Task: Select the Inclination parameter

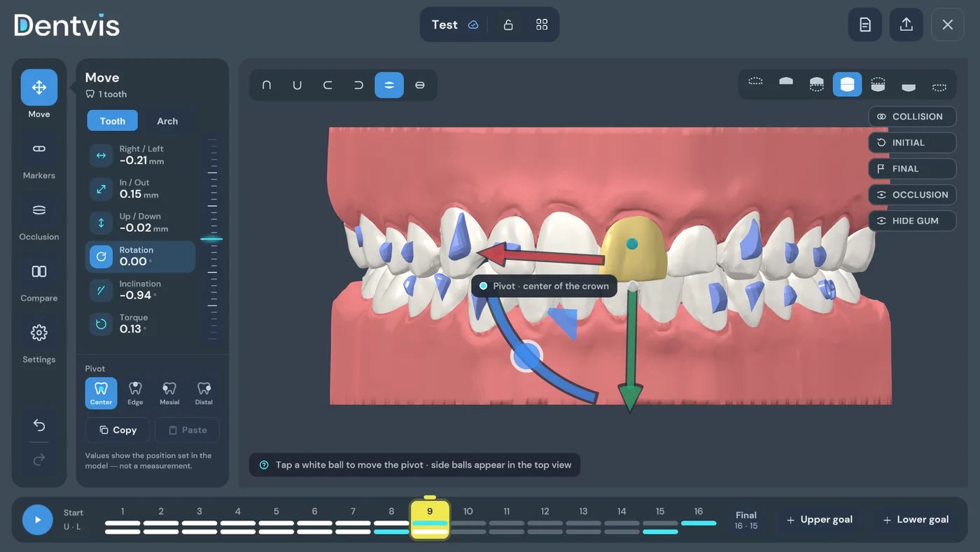Action: click(140, 290)
